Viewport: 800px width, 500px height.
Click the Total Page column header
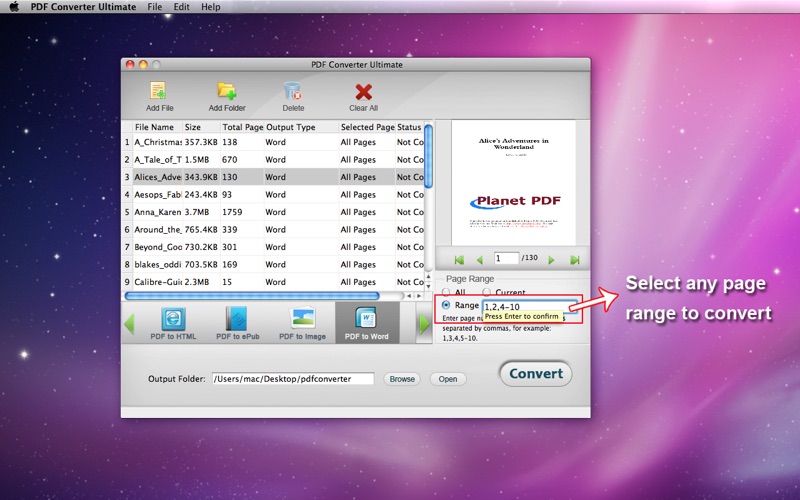click(x=242, y=127)
